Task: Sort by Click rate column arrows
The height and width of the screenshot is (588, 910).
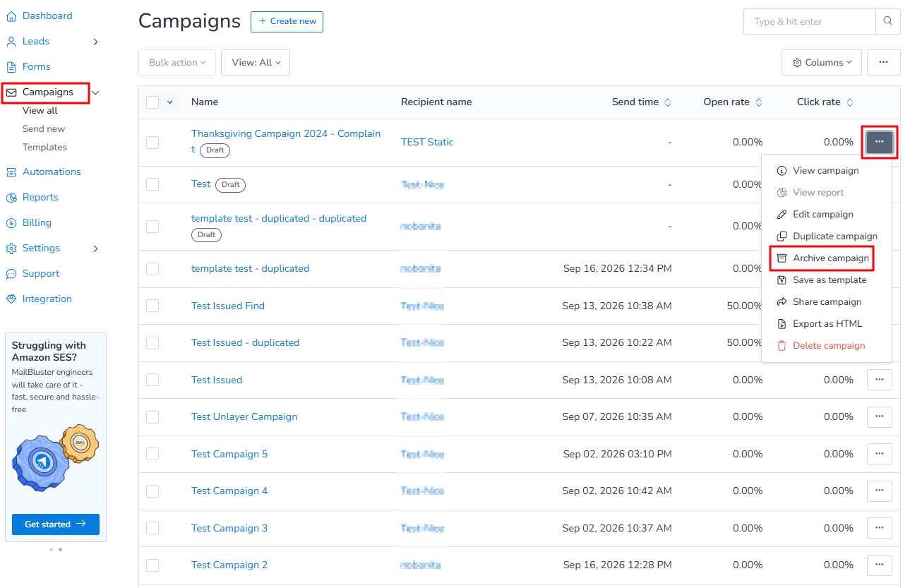Action: click(x=850, y=102)
